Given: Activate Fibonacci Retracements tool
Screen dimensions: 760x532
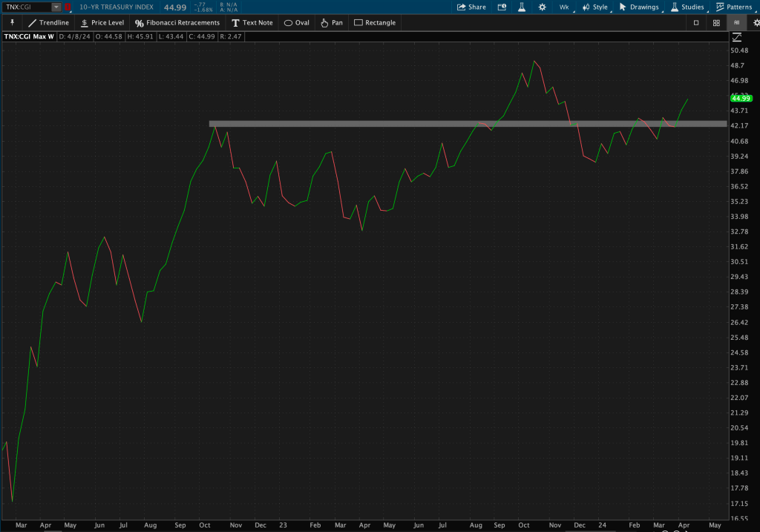Looking at the screenshot, I should (x=177, y=22).
